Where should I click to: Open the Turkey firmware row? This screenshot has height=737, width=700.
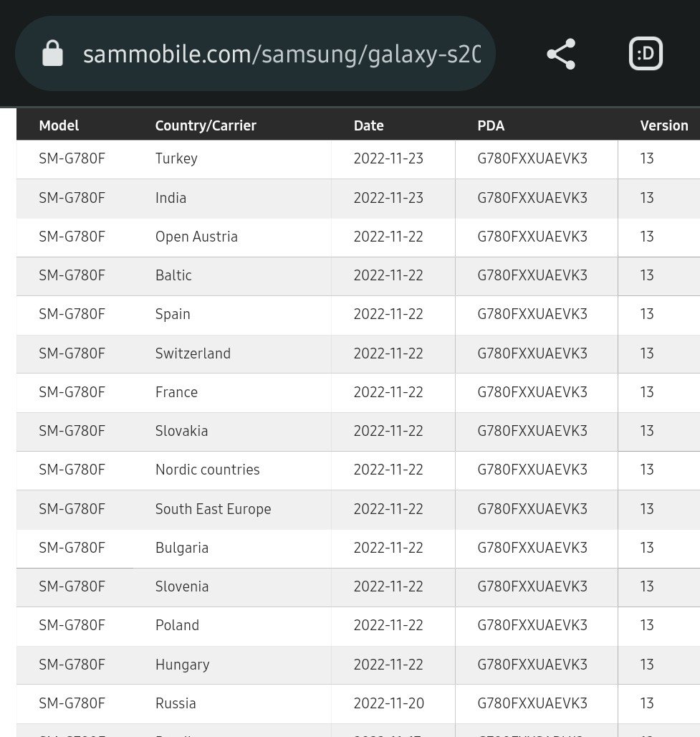176,158
